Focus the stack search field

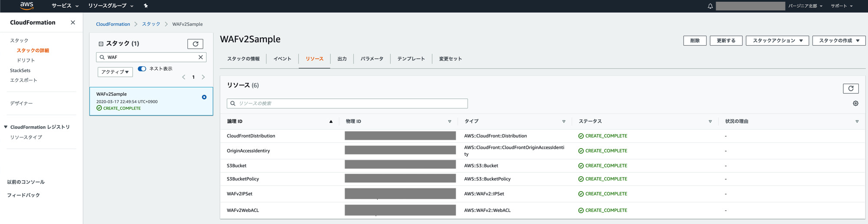[x=151, y=57]
